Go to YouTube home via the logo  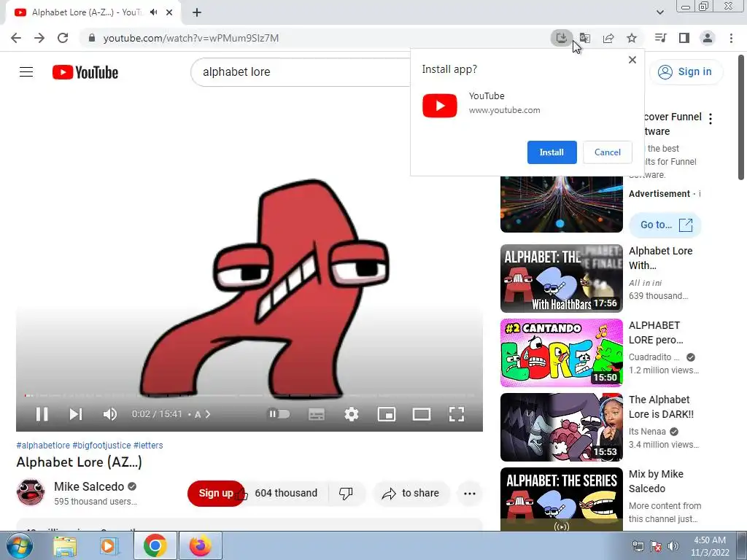point(85,72)
